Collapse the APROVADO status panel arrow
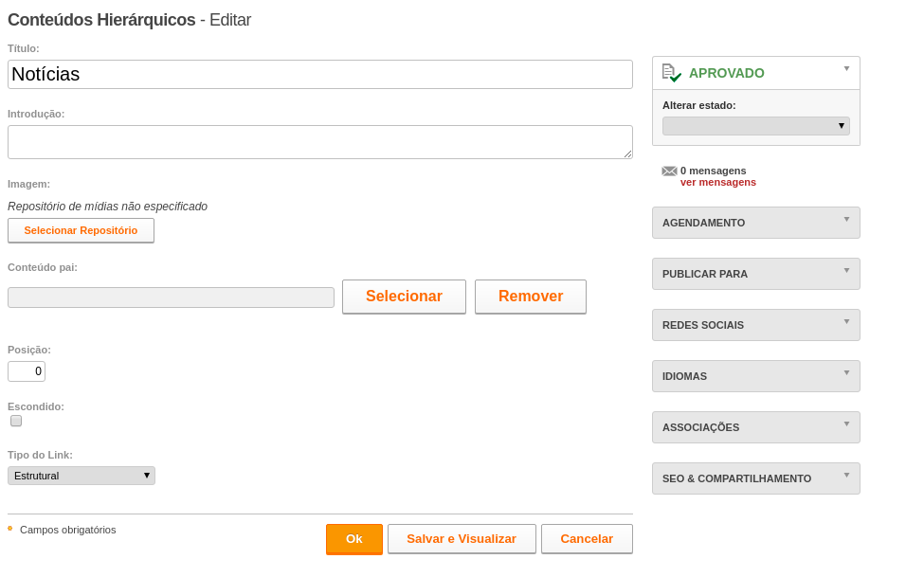Screen dimensions: 924x577 coord(847,68)
